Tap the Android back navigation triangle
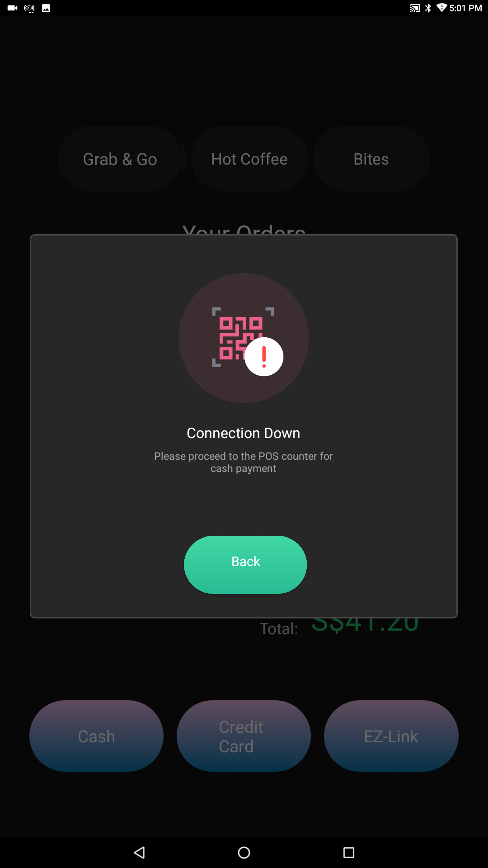 tap(140, 853)
